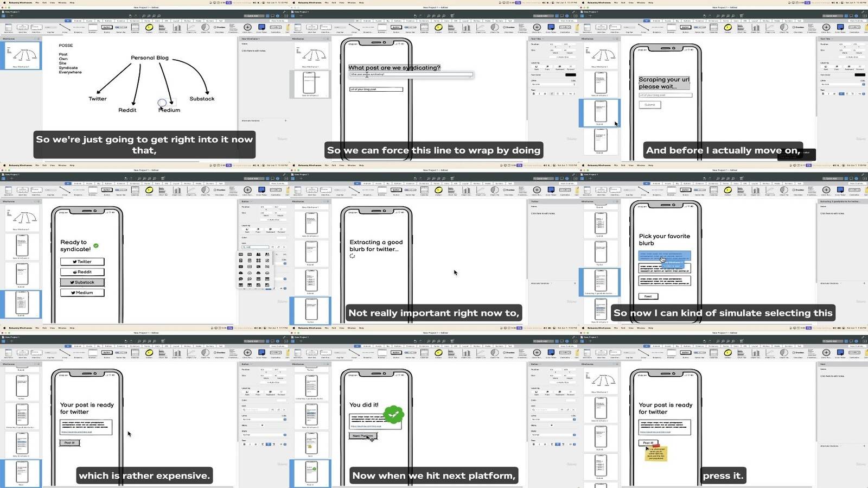Click the Checkbox control above the Ready to syndicate canvas

(x=220, y=190)
